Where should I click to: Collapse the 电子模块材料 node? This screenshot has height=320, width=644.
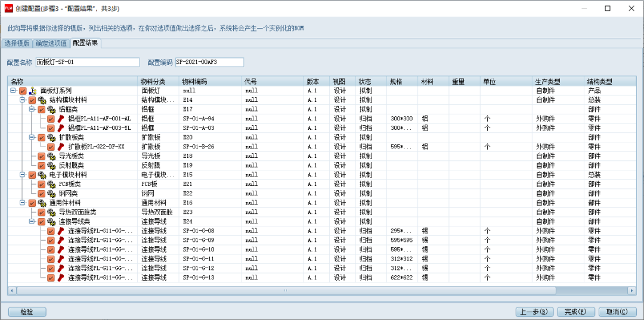click(23, 175)
